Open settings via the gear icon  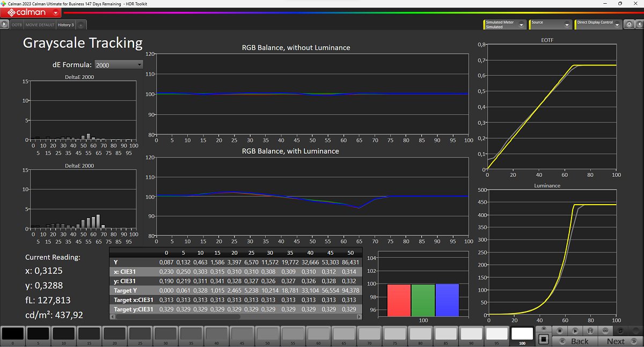tap(630, 24)
